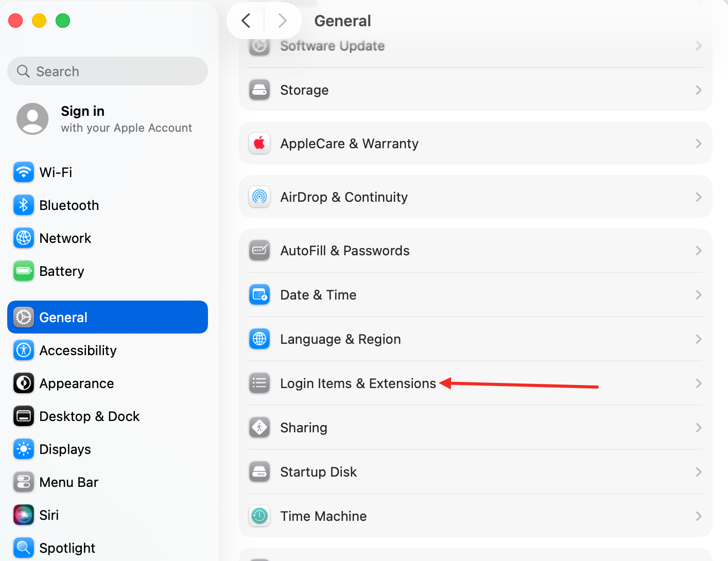Click the Spotlight magnifier icon in sidebar
Viewport: 728px width, 561px height.
click(x=24, y=548)
